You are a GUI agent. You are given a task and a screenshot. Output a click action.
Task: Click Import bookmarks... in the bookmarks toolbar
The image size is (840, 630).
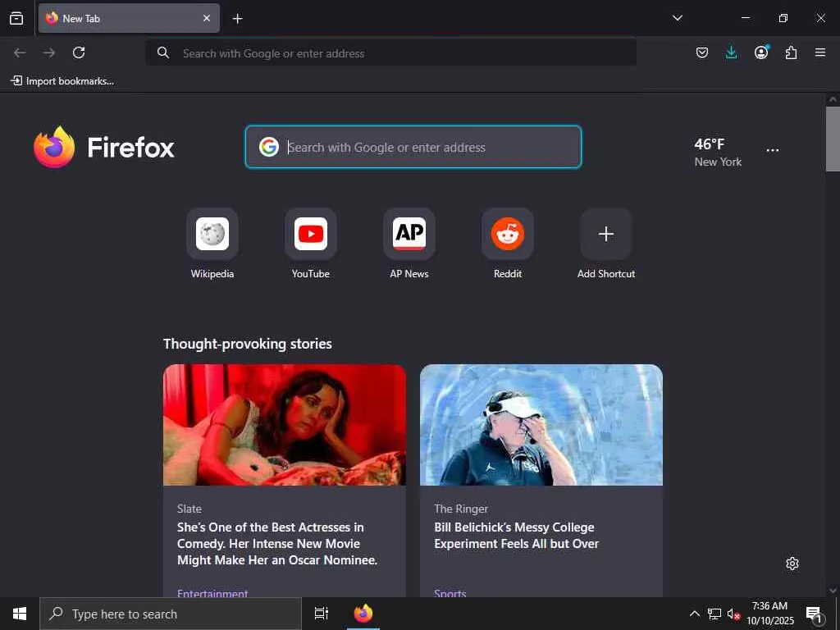click(x=62, y=81)
